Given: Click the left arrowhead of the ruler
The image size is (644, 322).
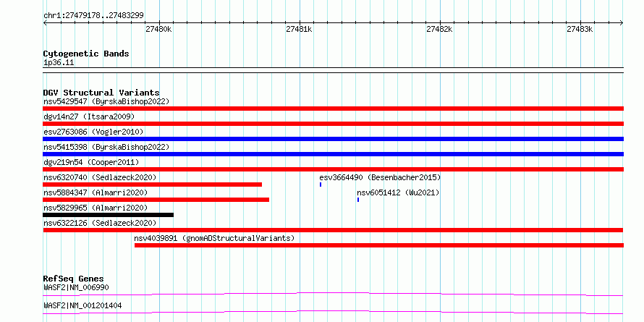Looking at the screenshot, I should point(45,22).
